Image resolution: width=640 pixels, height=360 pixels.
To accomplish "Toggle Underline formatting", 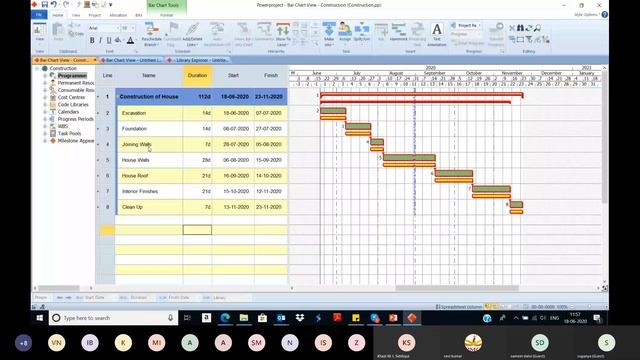I will coord(109,40).
